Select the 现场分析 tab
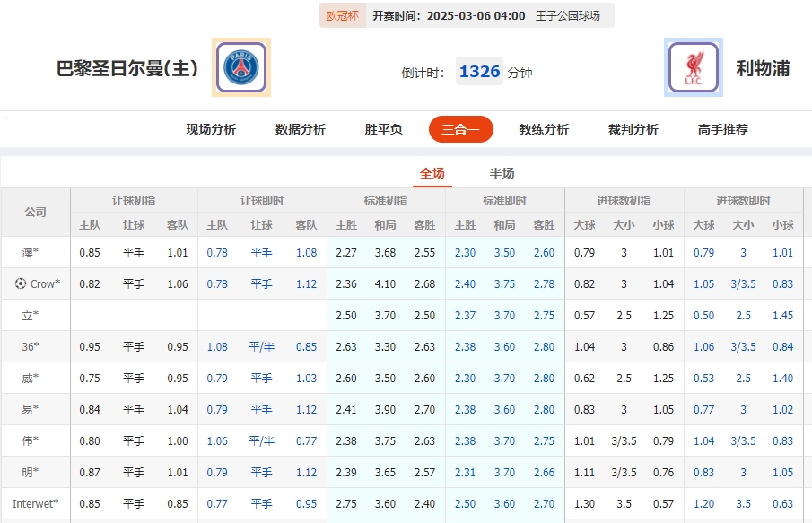The height and width of the screenshot is (523, 812). [209, 128]
